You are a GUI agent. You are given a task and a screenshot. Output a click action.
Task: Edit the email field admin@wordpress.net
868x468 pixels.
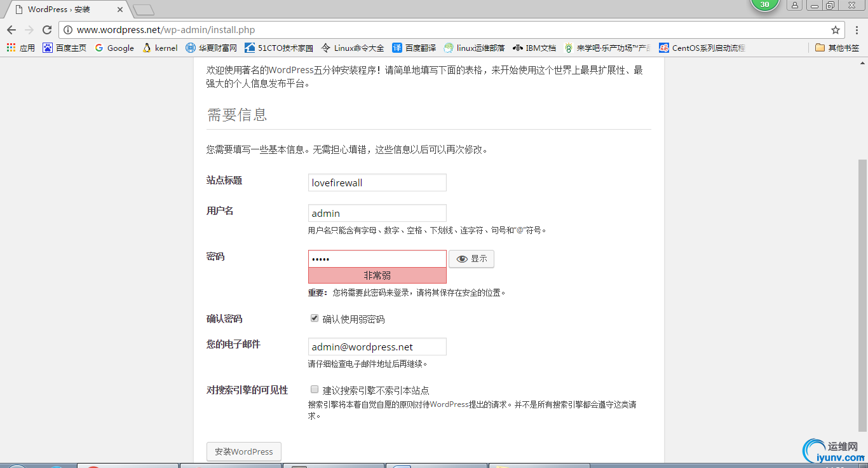[377, 347]
